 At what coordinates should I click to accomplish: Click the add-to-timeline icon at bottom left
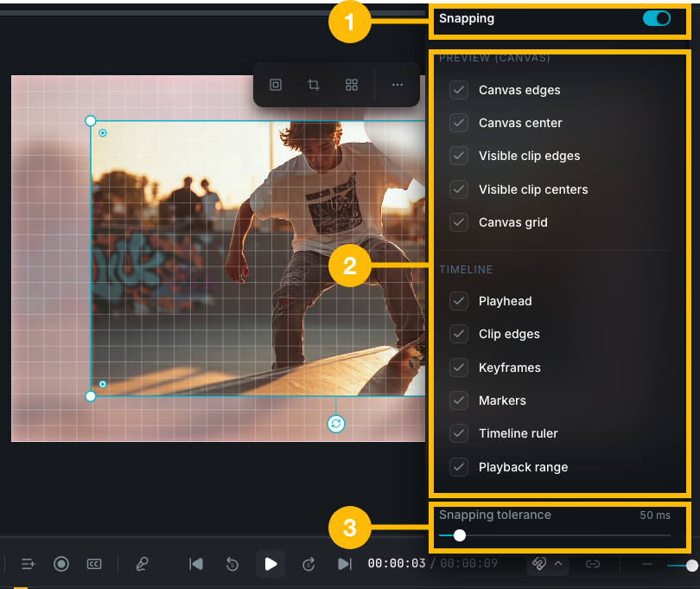point(28,564)
